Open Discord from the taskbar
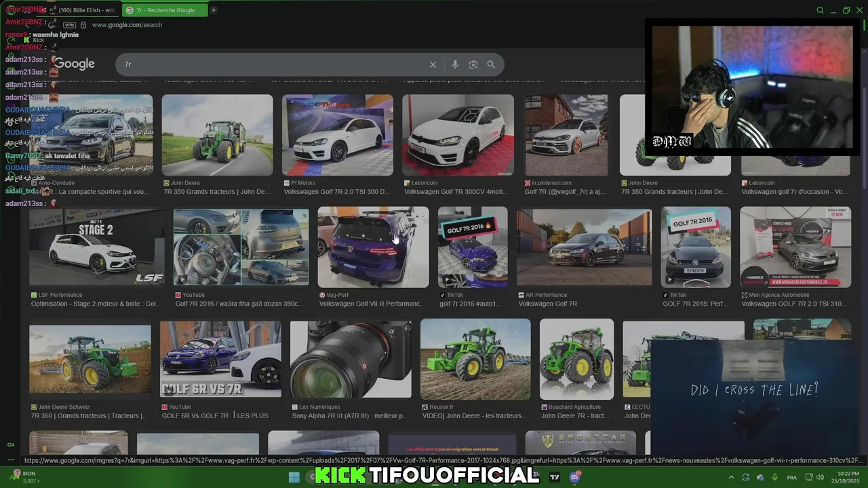Viewport: 868px width, 488px height. [x=575, y=477]
